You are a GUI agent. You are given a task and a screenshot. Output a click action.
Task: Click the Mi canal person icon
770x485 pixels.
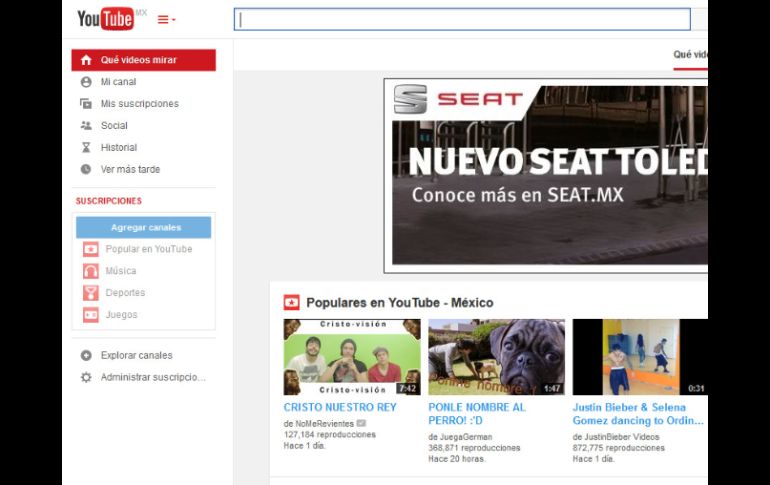86,82
